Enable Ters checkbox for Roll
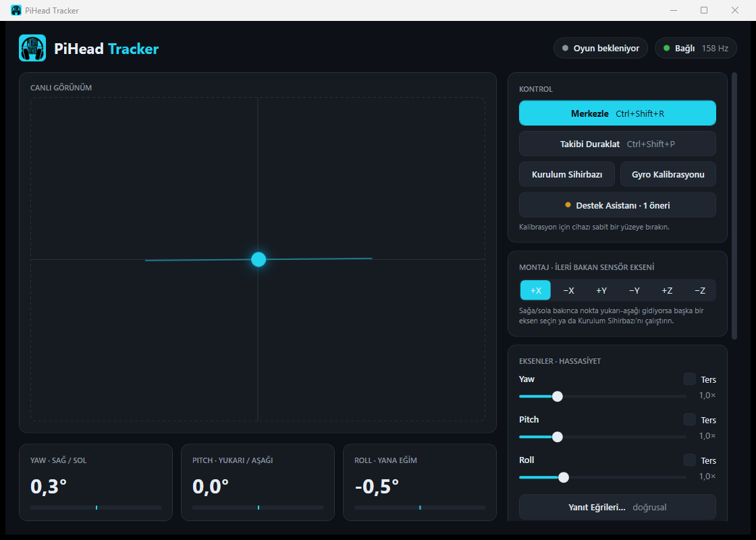Screen dimensions: 756x540 [689, 460]
